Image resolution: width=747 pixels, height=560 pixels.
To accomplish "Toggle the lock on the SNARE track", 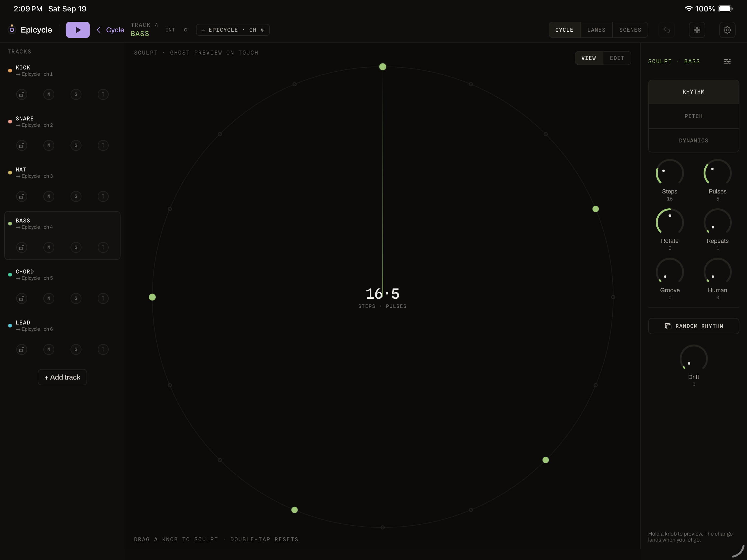I will pos(22,145).
